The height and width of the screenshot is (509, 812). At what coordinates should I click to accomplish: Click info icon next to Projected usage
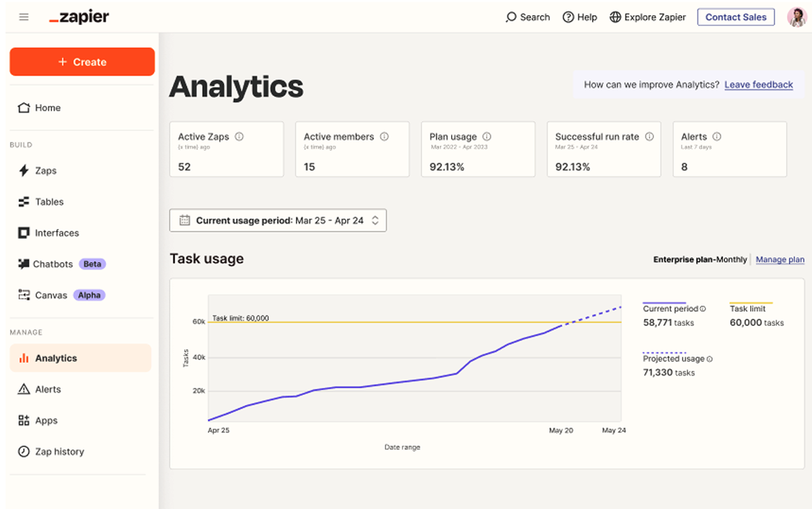[710, 359]
